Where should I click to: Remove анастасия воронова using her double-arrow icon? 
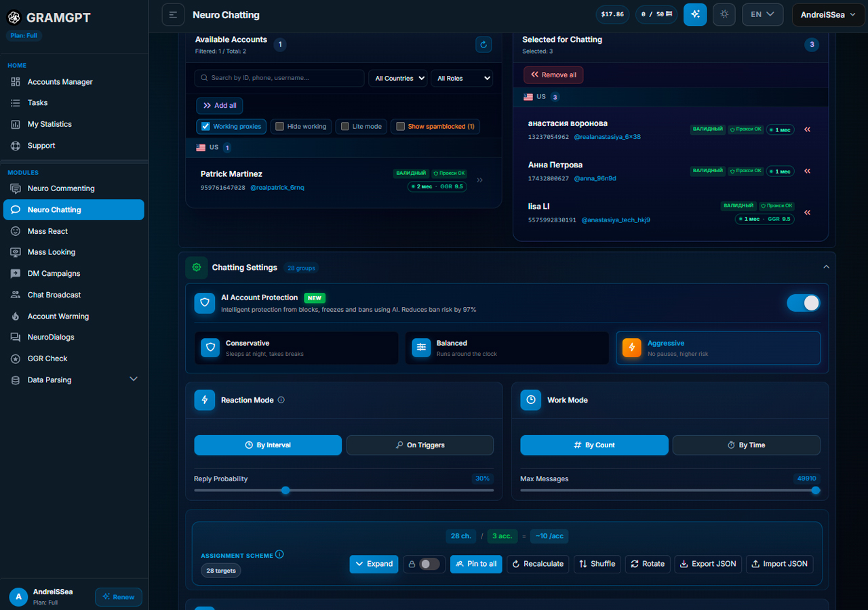click(807, 129)
